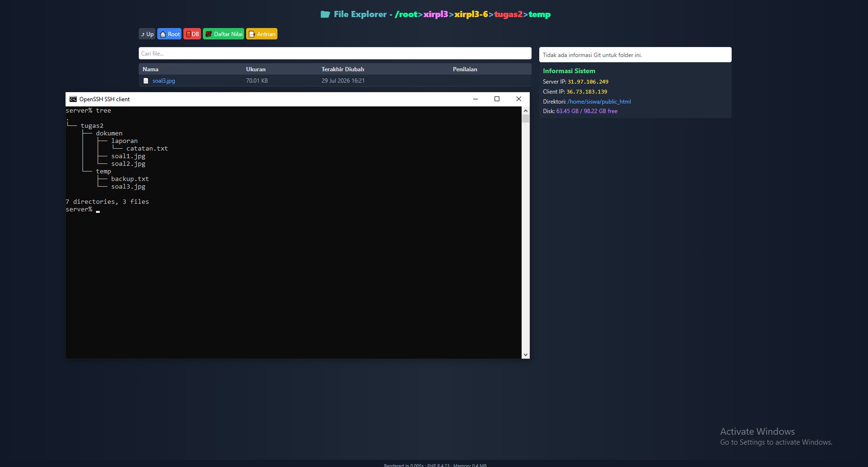
Task: Click disk usage 63.45 GB / 98.22 GB free
Action: [x=587, y=111]
